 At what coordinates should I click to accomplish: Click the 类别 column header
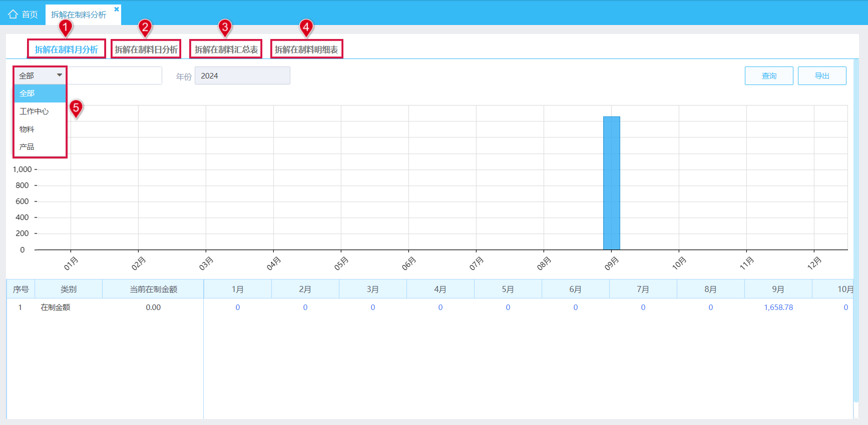pos(69,289)
